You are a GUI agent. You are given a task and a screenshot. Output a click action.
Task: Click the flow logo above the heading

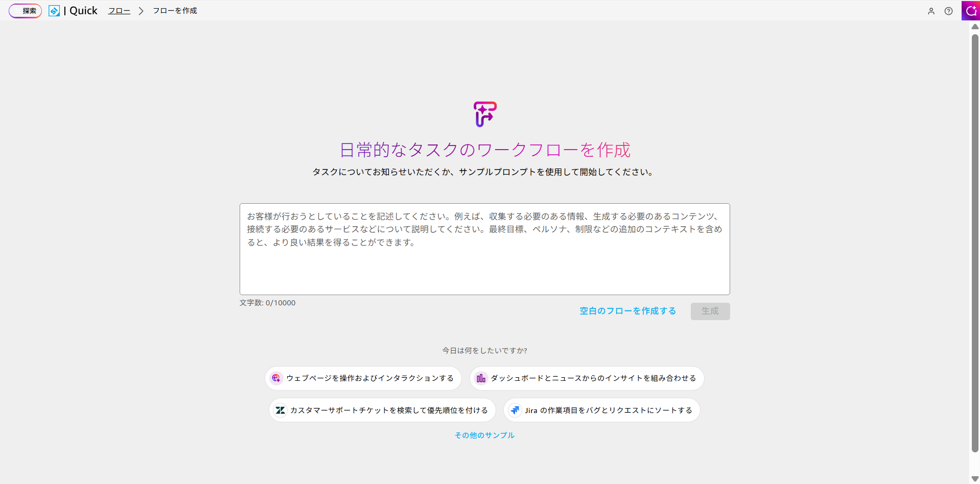pos(484,114)
